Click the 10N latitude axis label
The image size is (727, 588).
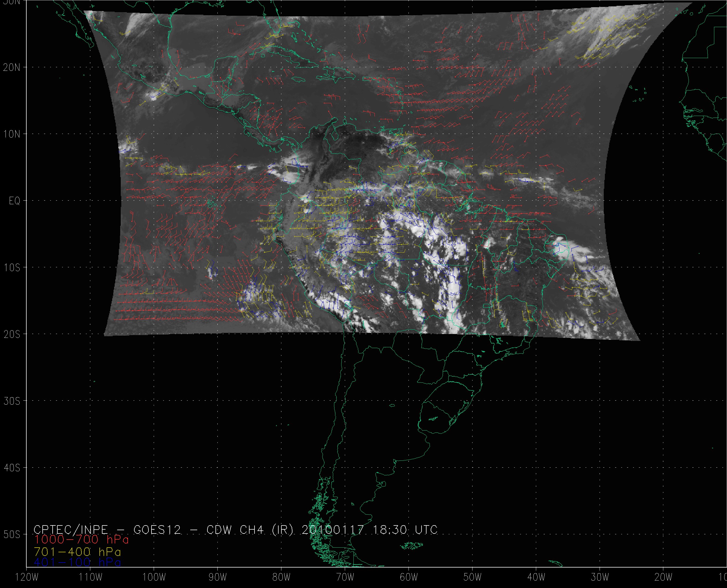pos(12,134)
